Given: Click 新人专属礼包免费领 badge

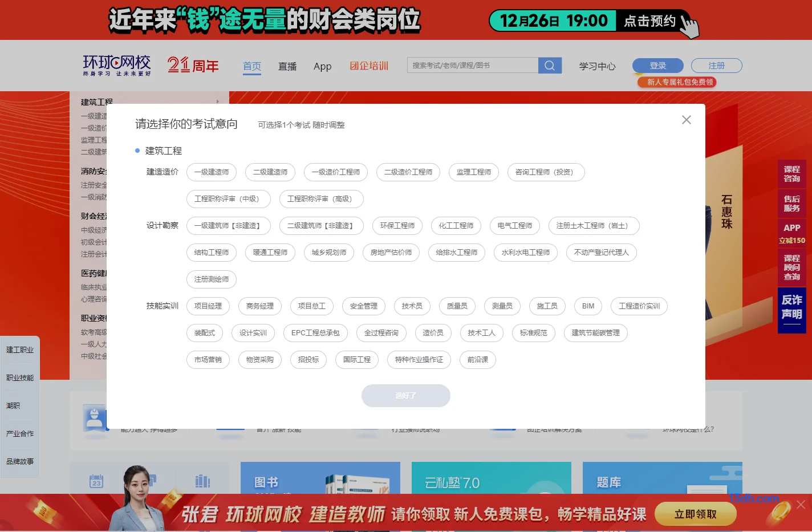Looking at the screenshot, I should tap(677, 82).
